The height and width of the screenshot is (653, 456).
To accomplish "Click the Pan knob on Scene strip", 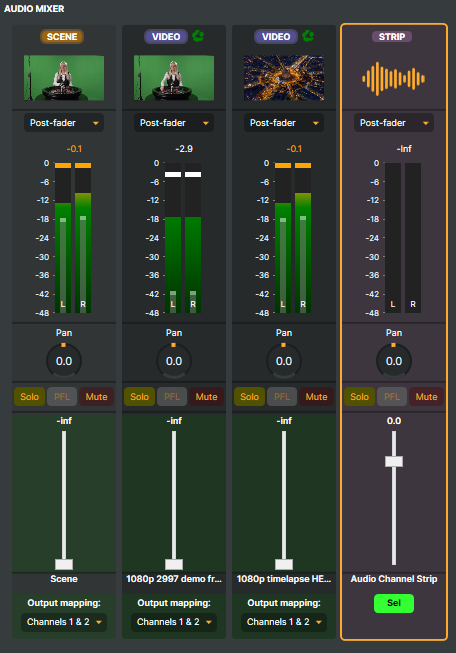I will [64, 361].
